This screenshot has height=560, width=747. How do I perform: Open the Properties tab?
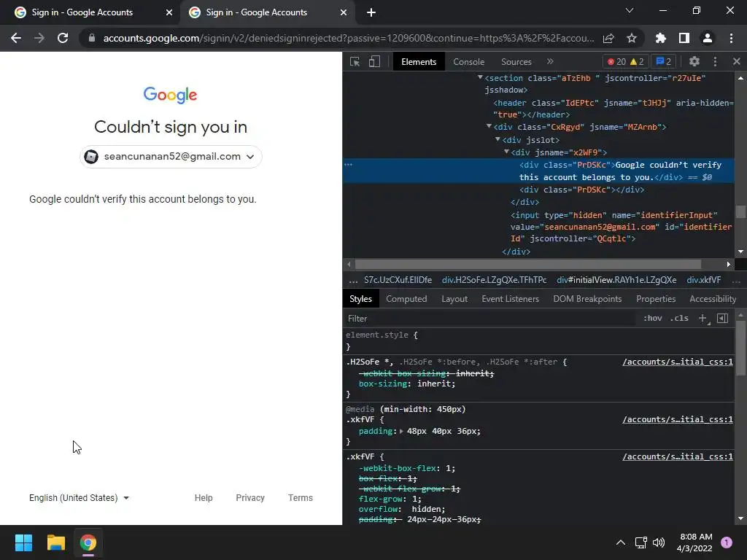click(x=656, y=299)
